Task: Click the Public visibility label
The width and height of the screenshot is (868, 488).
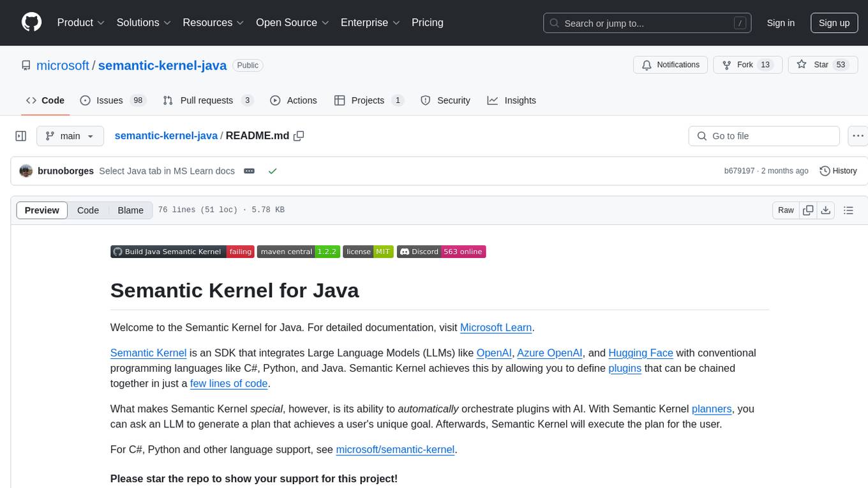Action: click(248, 65)
